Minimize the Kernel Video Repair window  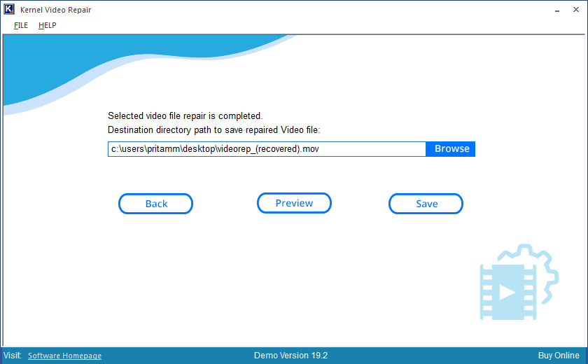coord(557,10)
